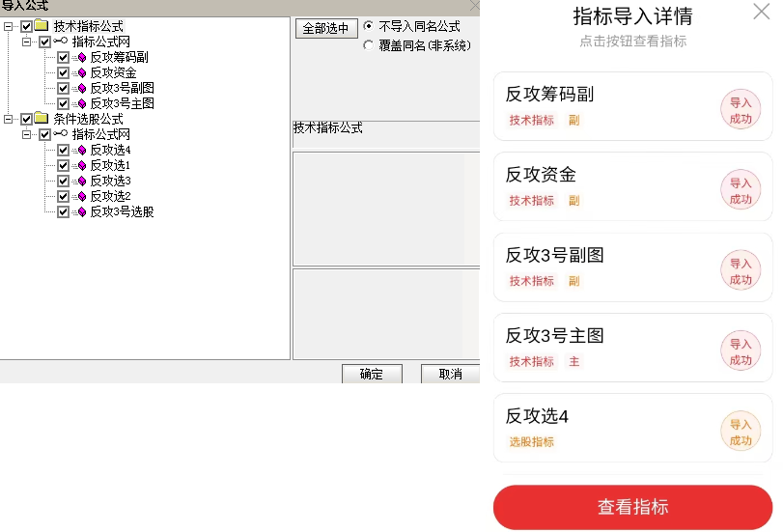Collapse the 条件选股公式 tree node
Image resolution: width=783 pixels, height=532 pixels.
click(x=8, y=119)
